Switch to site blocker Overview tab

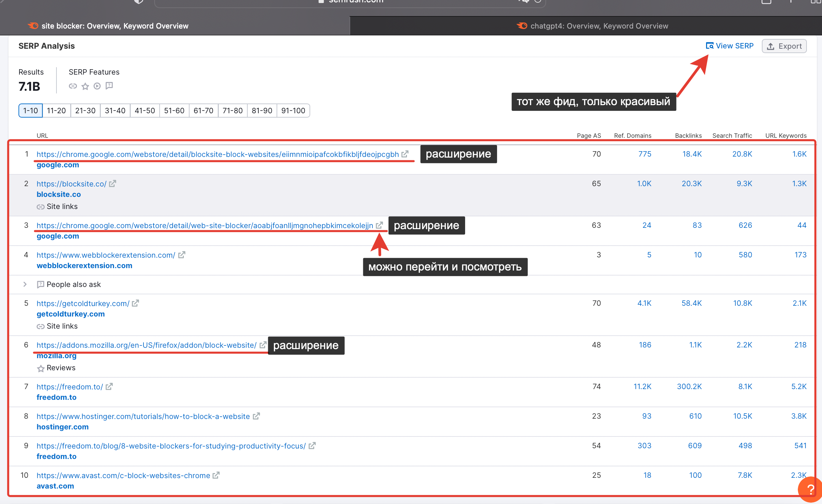click(x=114, y=26)
